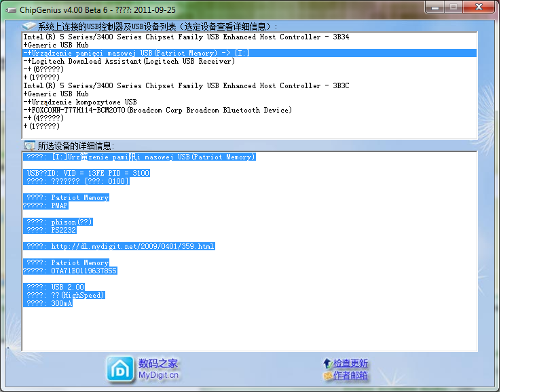The width and height of the screenshot is (556, 392).
Task: Click the ChipGenius title bar USB icon
Action: (11, 10)
